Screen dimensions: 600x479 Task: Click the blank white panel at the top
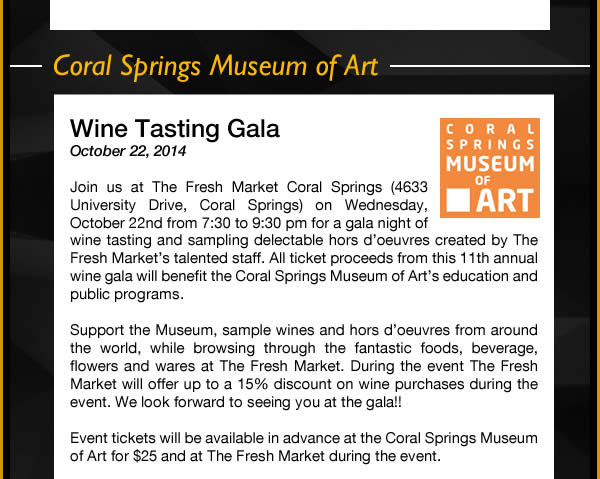coord(300,15)
